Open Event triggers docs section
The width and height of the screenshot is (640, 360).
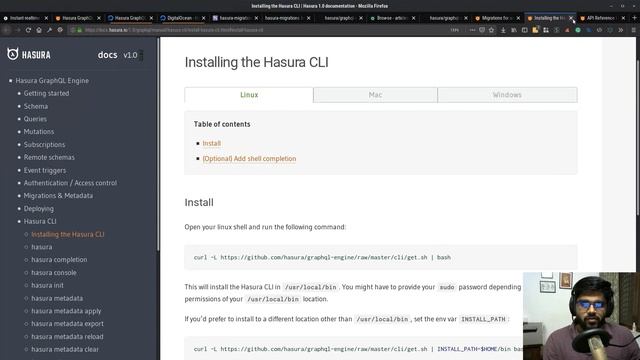tap(44, 170)
